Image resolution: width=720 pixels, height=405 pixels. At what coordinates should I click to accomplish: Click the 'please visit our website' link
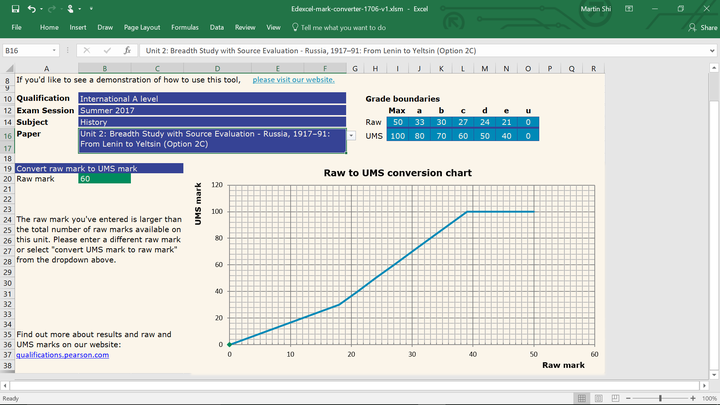click(293, 79)
